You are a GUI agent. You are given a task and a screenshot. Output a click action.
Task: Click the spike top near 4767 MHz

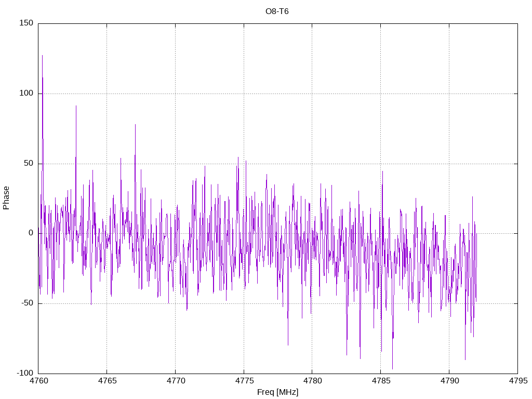[135, 125]
